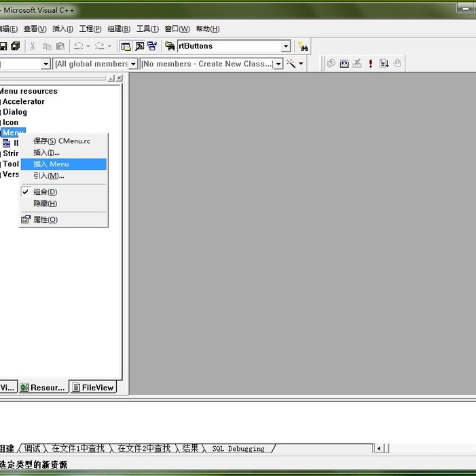Close the workspace pane with X

120,78
